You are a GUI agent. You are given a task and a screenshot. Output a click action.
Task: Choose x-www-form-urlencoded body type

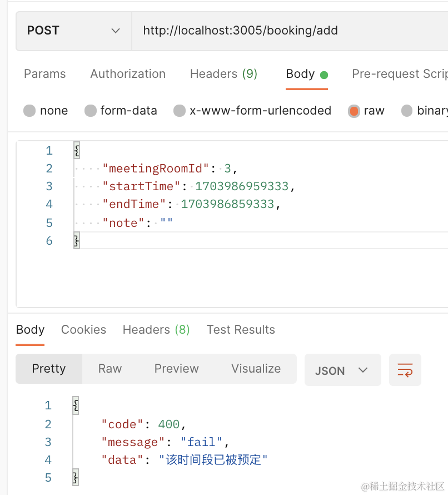click(180, 111)
